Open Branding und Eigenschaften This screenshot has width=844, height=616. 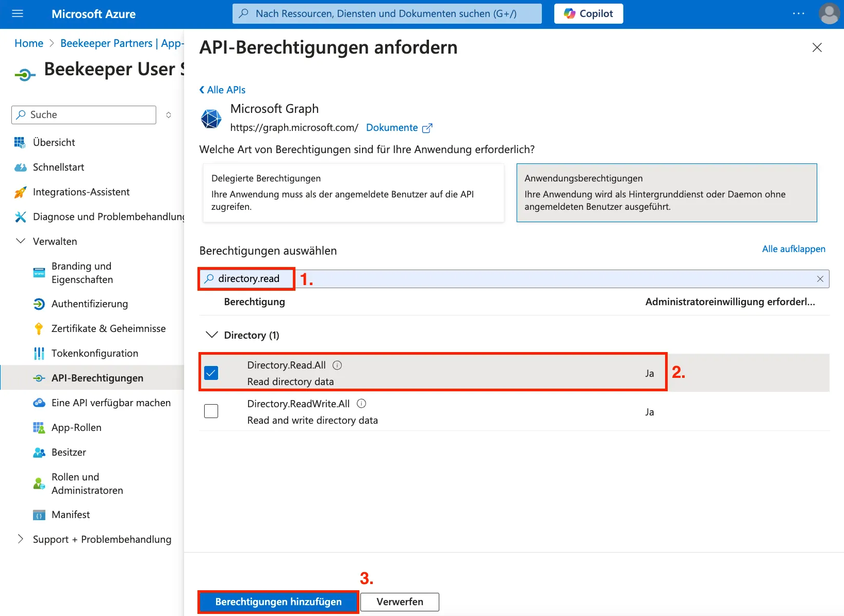coord(82,273)
